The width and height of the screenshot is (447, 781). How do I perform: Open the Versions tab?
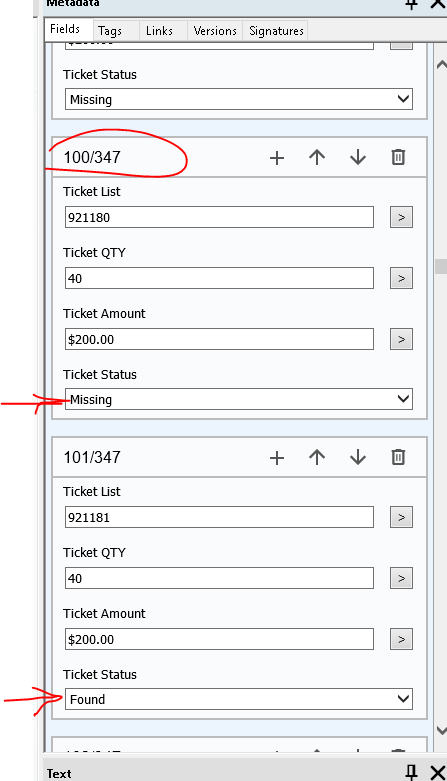215,31
